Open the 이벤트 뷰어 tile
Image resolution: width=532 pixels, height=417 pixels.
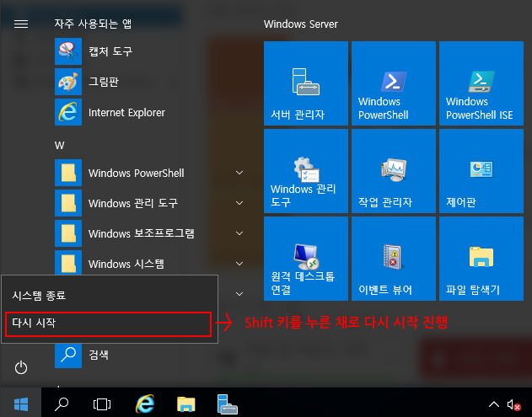tap(394, 259)
